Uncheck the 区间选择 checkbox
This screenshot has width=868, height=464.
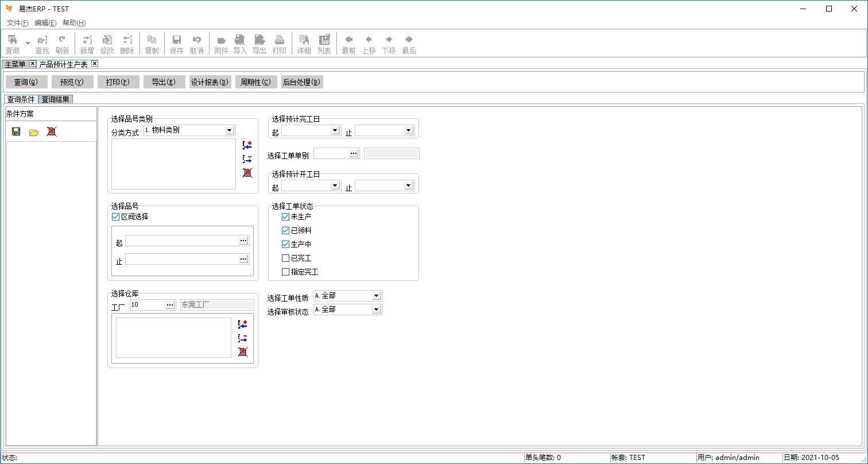[x=116, y=217]
